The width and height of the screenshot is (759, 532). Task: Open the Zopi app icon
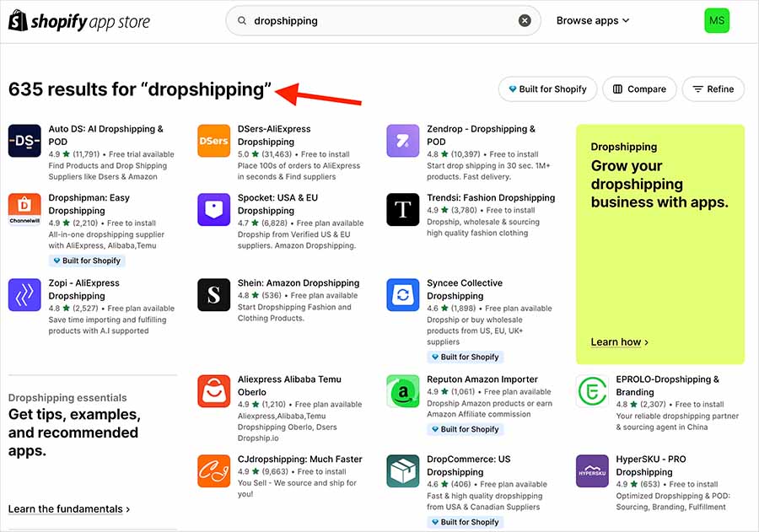click(x=24, y=295)
